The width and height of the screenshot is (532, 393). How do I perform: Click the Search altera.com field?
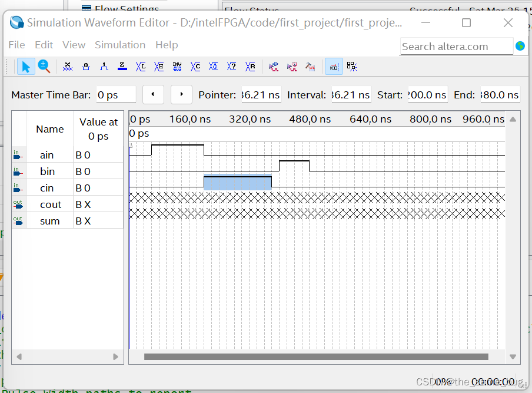[456, 47]
